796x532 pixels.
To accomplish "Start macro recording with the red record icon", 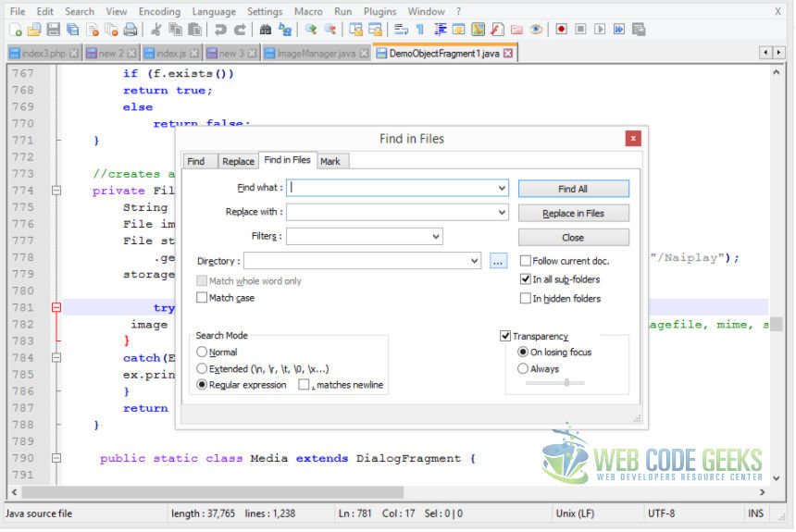I will [562, 30].
